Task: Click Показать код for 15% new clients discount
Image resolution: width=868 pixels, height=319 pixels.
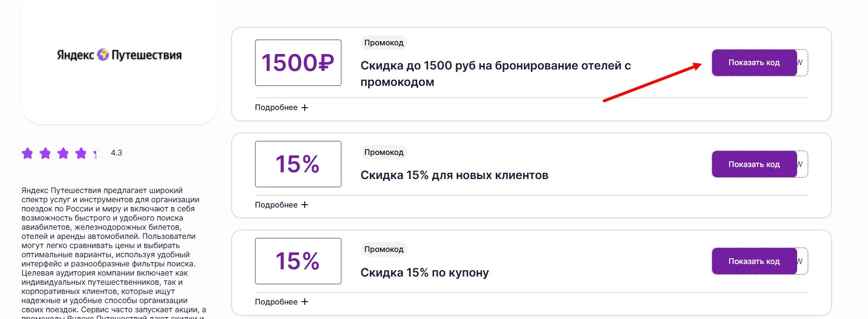Action: (754, 164)
